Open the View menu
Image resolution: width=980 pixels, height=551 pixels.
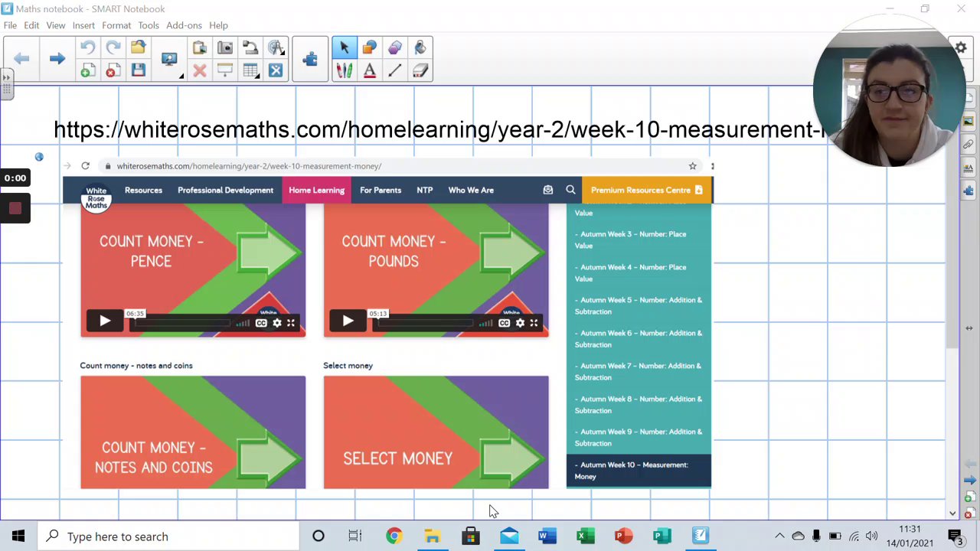(56, 25)
